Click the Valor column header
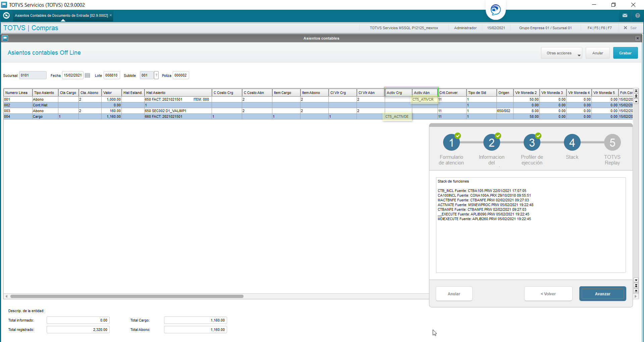This screenshot has width=644, height=342. [x=111, y=93]
